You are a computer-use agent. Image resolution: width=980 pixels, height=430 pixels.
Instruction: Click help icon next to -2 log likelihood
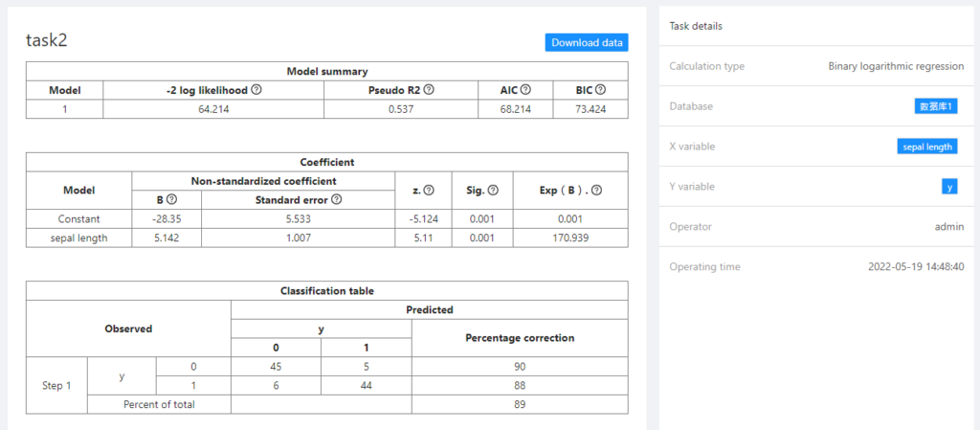pos(257,90)
